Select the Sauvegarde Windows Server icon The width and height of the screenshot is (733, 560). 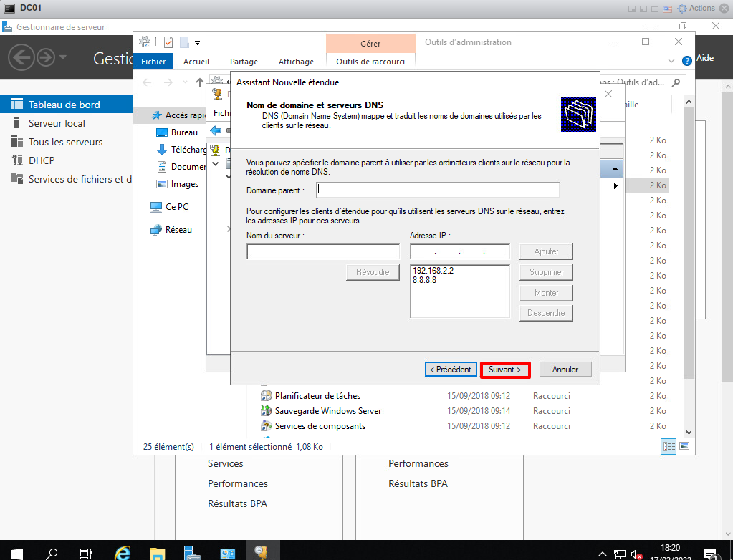click(266, 411)
